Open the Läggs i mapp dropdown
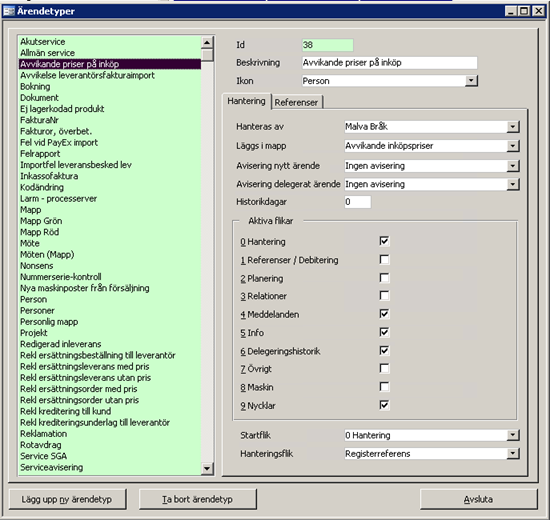 tap(512, 146)
